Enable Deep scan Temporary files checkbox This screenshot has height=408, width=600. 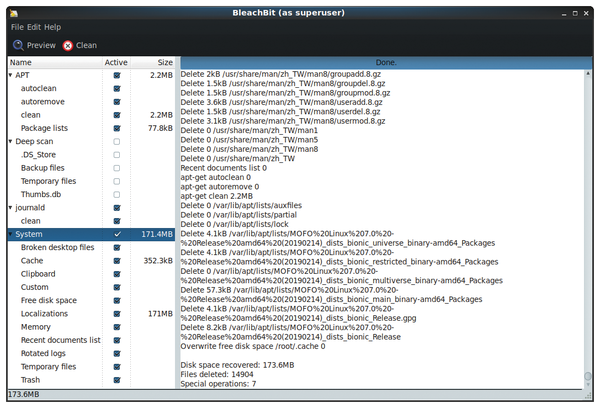click(x=117, y=181)
